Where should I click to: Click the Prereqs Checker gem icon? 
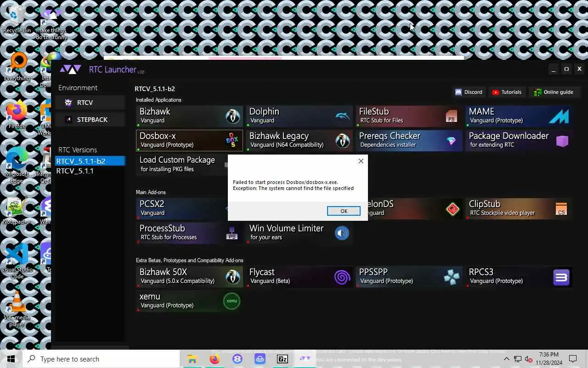click(x=451, y=141)
